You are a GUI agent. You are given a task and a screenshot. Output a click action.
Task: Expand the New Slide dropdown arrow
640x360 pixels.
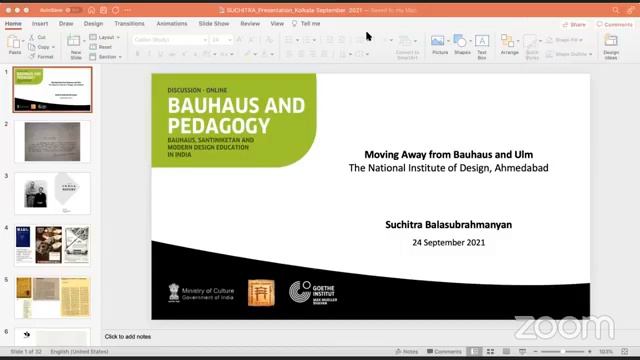84,41
